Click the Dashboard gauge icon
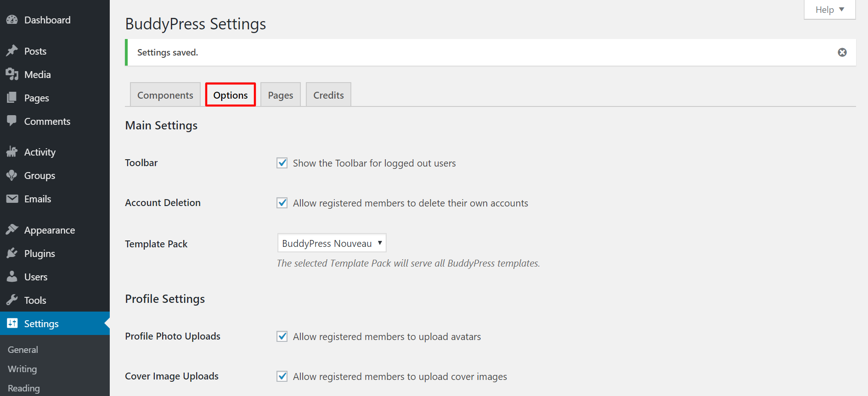The image size is (868, 396). click(x=12, y=20)
